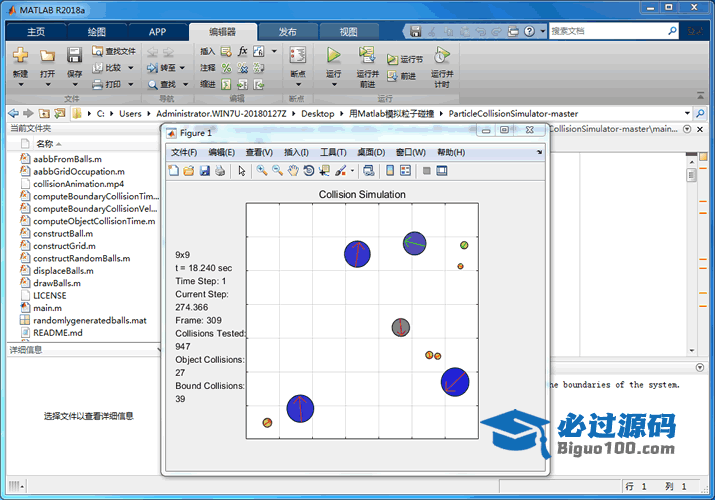This screenshot has height=500, width=715.
Task: Click the 查找文件 (Find Files) button
Action: [x=114, y=51]
